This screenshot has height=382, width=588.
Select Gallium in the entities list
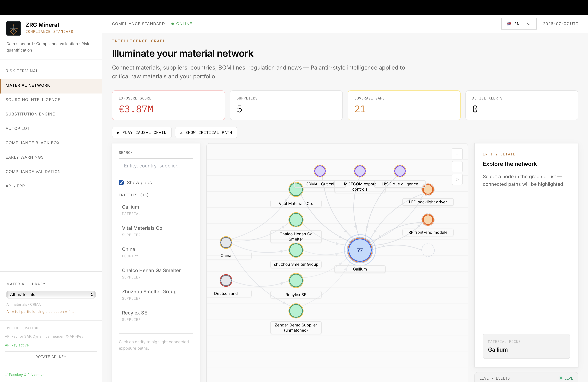point(156,210)
